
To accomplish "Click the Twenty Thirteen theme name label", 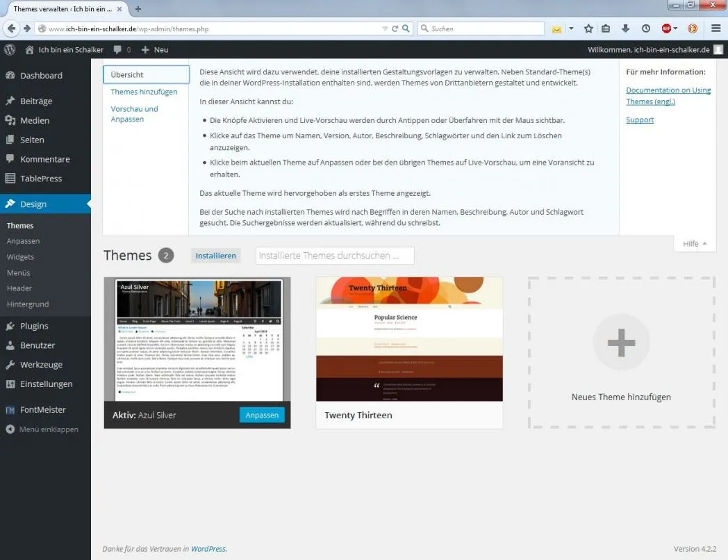I will 358,415.
